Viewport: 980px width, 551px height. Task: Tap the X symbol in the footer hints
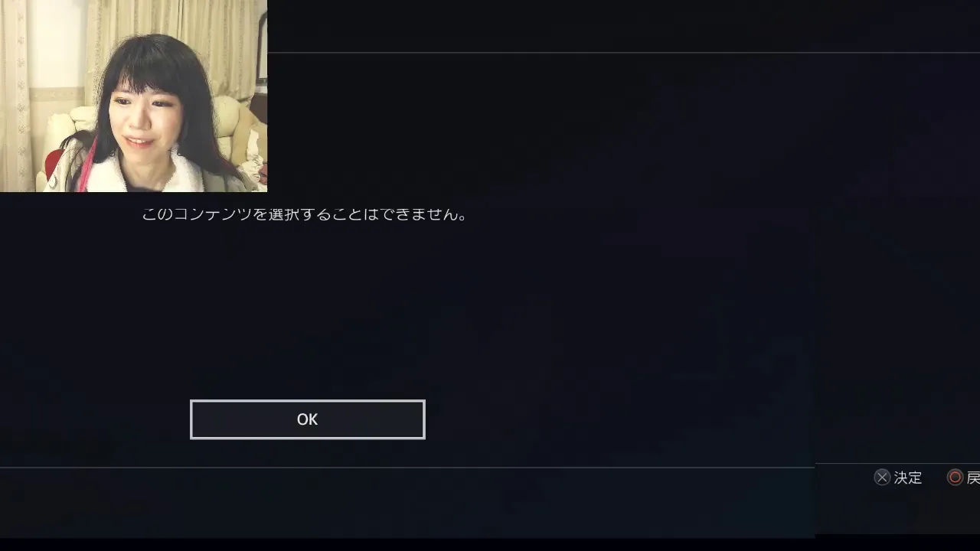[882, 478]
